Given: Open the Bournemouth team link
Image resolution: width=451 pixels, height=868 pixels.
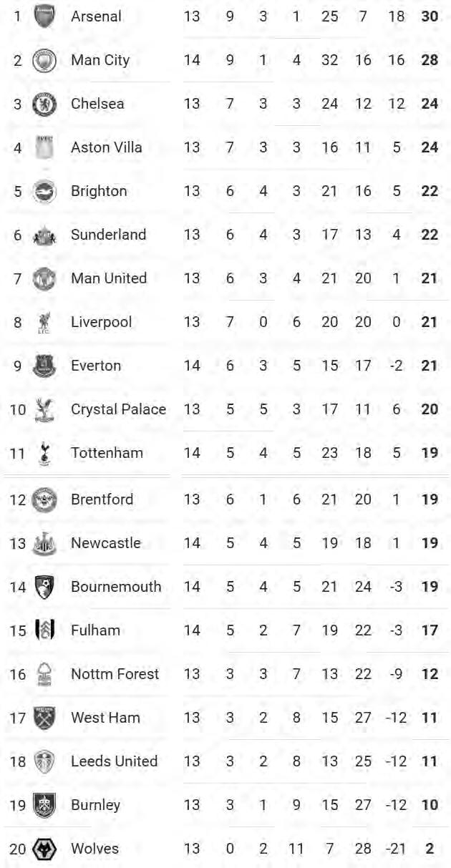Looking at the screenshot, I should point(116,587).
